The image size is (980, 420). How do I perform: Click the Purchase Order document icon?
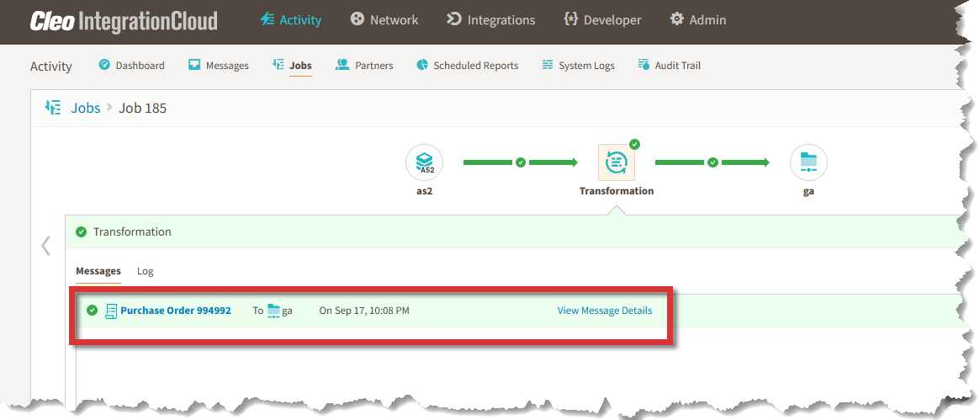click(x=111, y=311)
